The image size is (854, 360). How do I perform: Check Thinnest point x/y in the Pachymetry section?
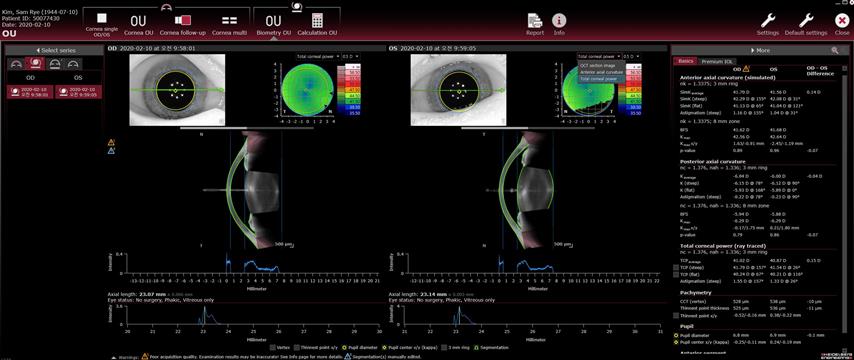point(676,315)
